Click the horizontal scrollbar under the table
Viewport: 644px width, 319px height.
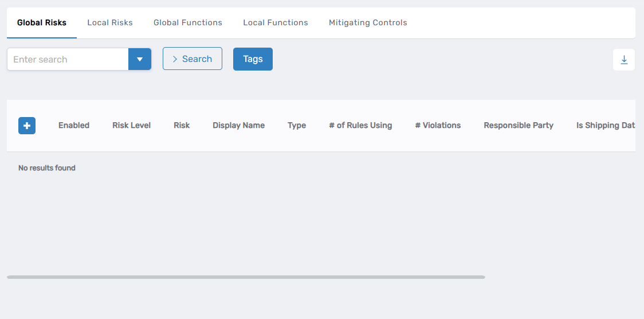[246, 277]
